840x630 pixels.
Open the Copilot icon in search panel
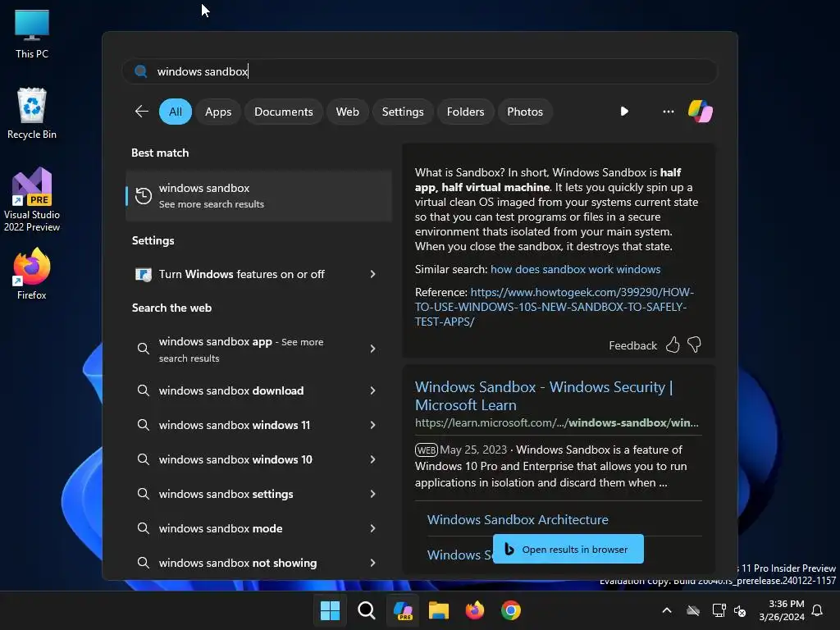701,112
